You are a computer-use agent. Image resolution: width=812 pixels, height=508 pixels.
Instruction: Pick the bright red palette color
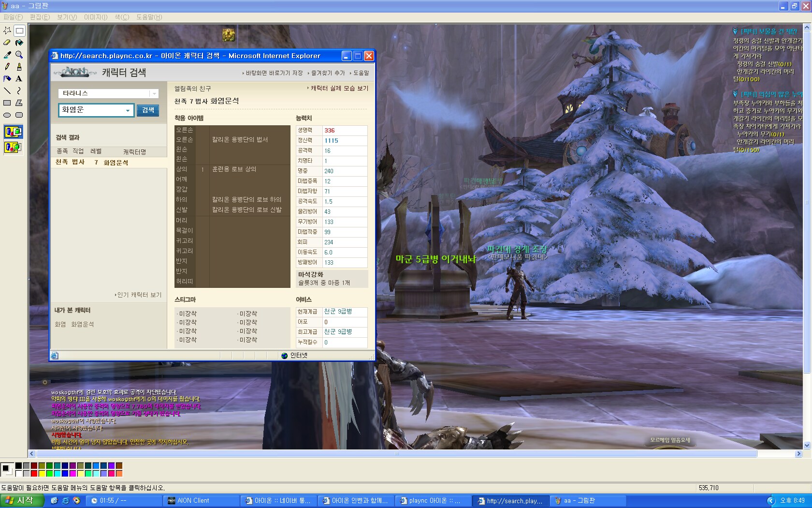[x=34, y=473]
